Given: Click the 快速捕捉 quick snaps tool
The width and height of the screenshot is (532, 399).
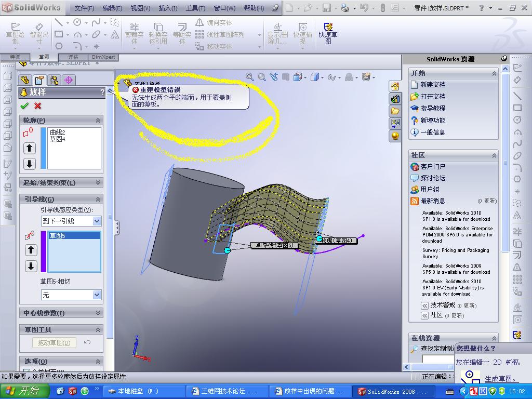Looking at the screenshot, I should (x=302, y=33).
